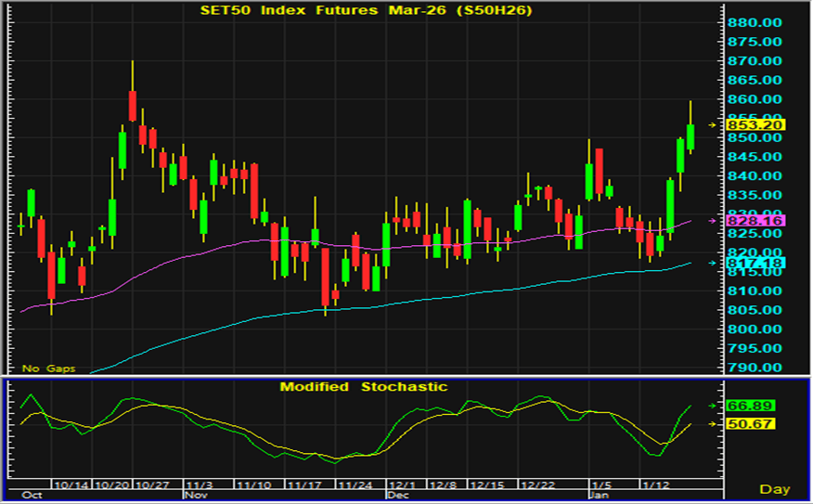Click the SET50 Index Futures Mar-26 chart title
Viewport: 813px width, 504px height.
(360, 10)
